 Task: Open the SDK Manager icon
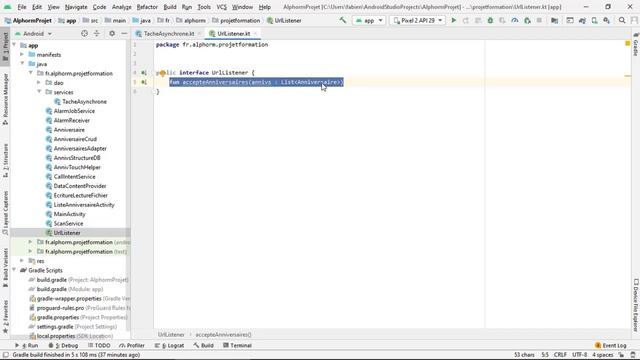point(607,20)
